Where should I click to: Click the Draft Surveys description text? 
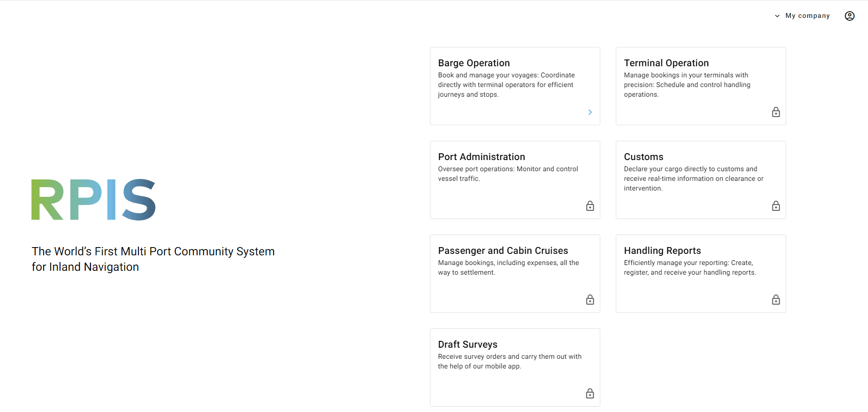510,361
